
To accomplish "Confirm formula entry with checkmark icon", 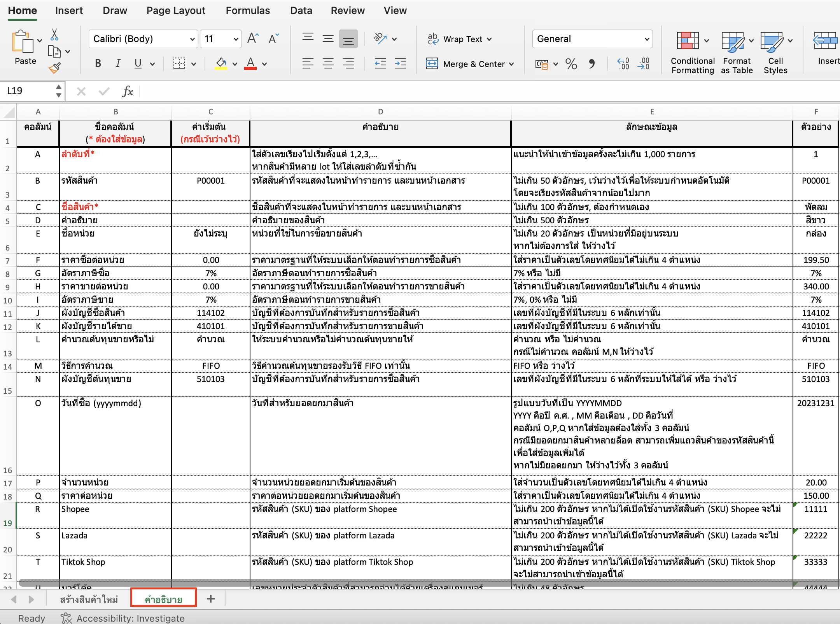I will (x=104, y=91).
